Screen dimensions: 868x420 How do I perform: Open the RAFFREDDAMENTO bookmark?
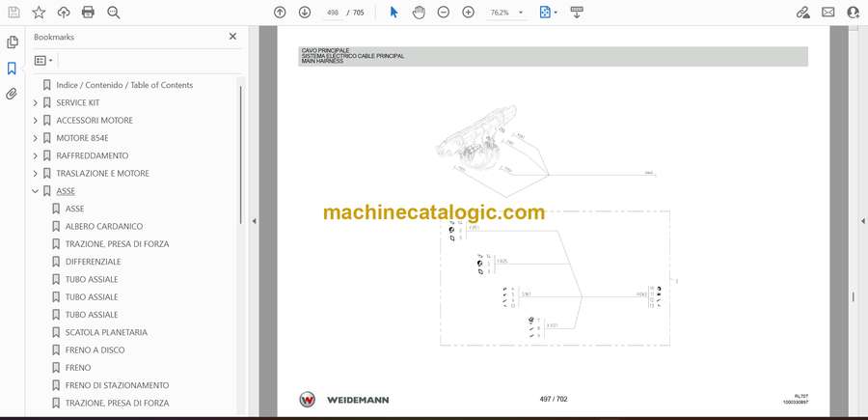pos(93,155)
